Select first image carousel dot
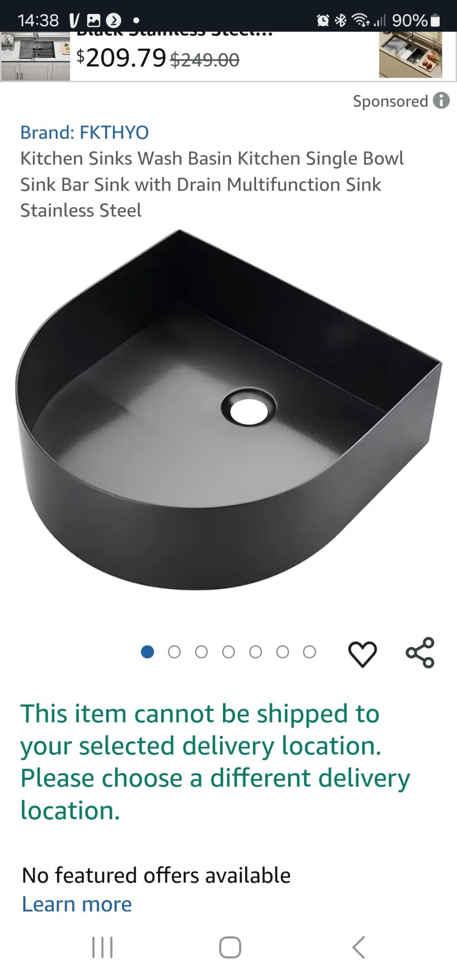457x980 pixels. [x=147, y=652]
